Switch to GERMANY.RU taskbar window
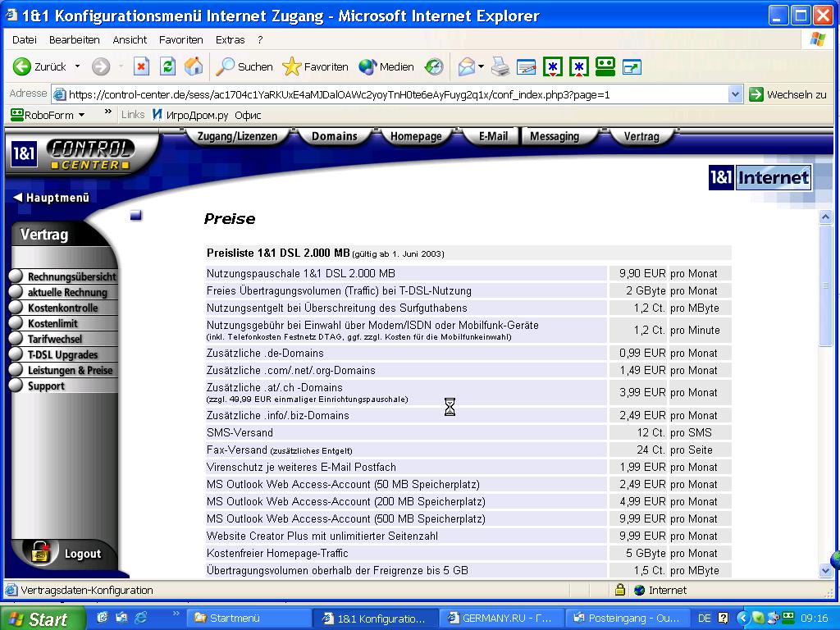This screenshot has height=630, width=840. [x=500, y=619]
